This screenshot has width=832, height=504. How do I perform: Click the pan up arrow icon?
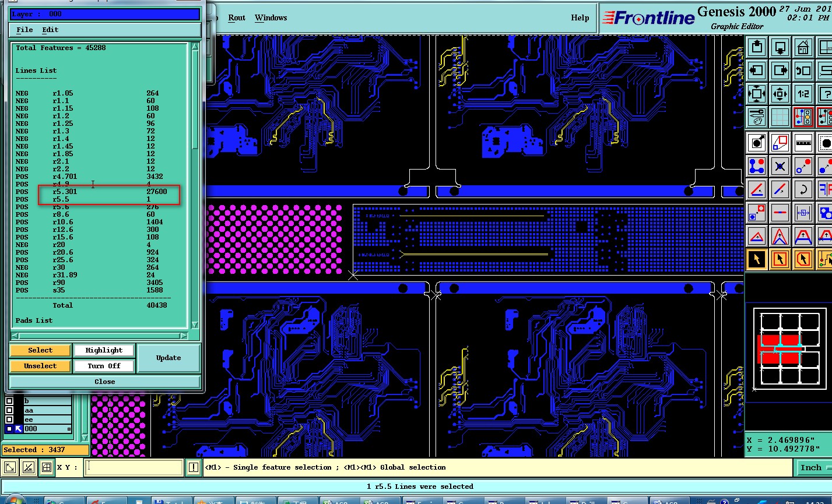[757, 47]
